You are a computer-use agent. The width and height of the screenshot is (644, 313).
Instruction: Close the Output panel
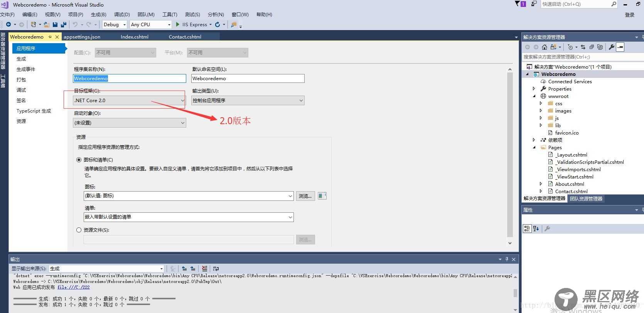click(x=514, y=259)
